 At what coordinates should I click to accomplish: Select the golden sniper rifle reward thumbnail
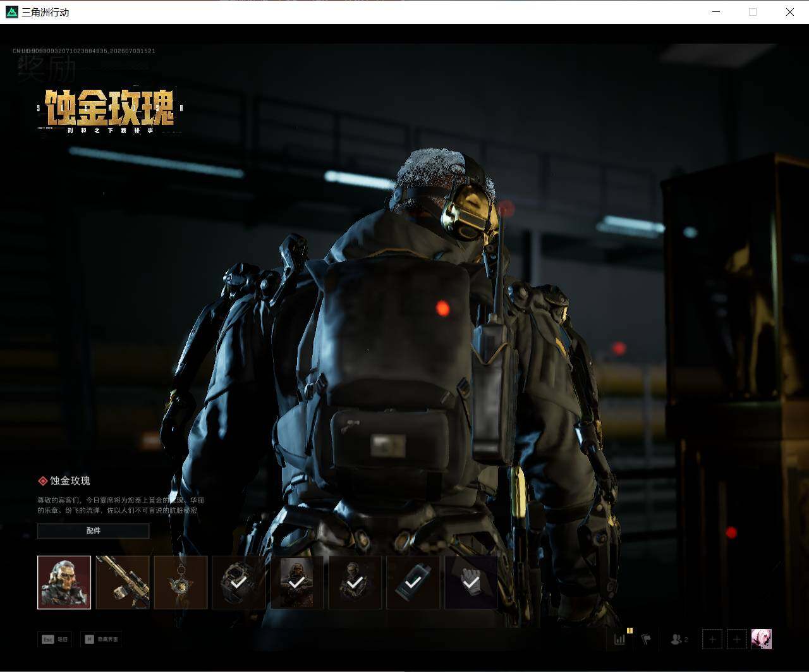pos(123,582)
